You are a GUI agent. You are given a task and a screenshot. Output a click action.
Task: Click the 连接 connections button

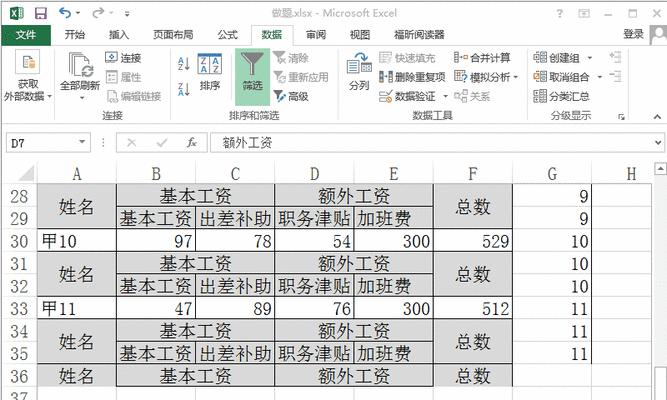pos(123,57)
